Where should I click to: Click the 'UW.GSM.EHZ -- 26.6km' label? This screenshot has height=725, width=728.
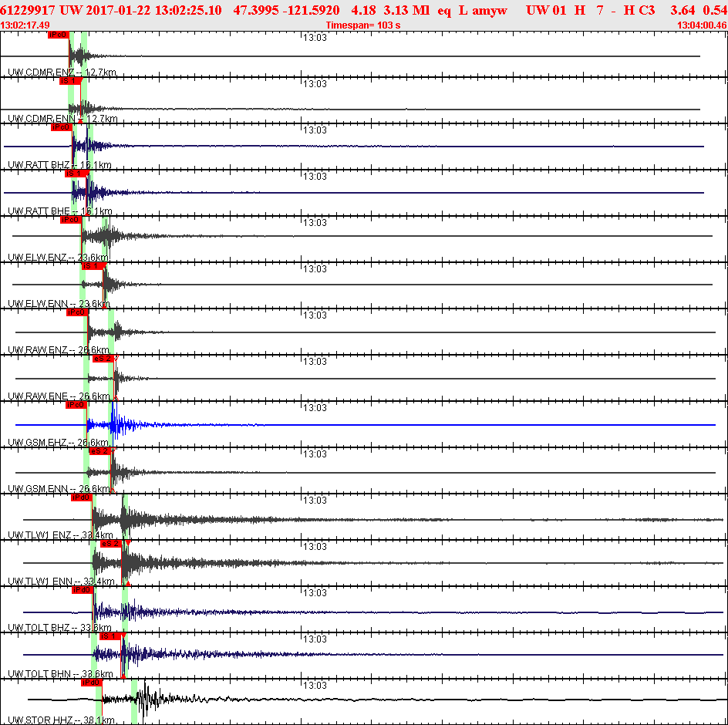(x=59, y=443)
